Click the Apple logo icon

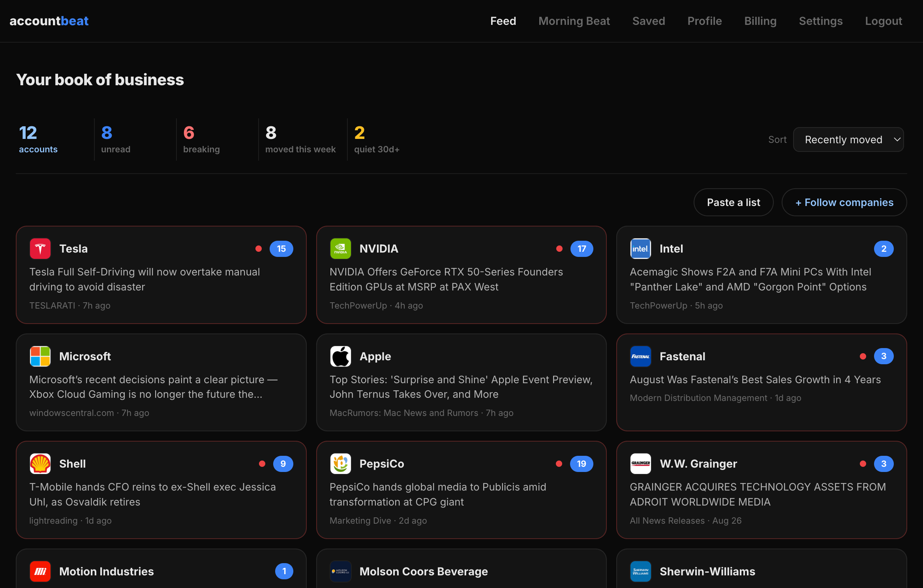[340, 356]
